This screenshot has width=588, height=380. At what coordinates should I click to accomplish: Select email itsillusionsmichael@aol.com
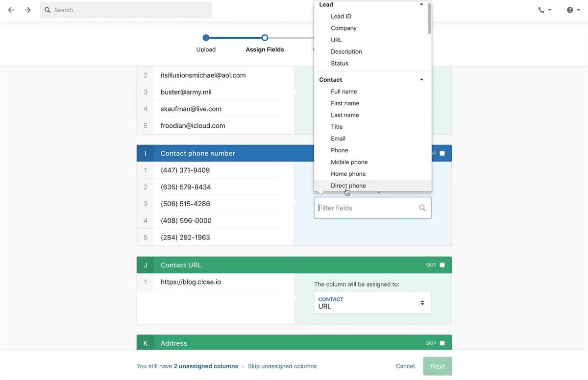pyautogui.click(x=203, y=75)
